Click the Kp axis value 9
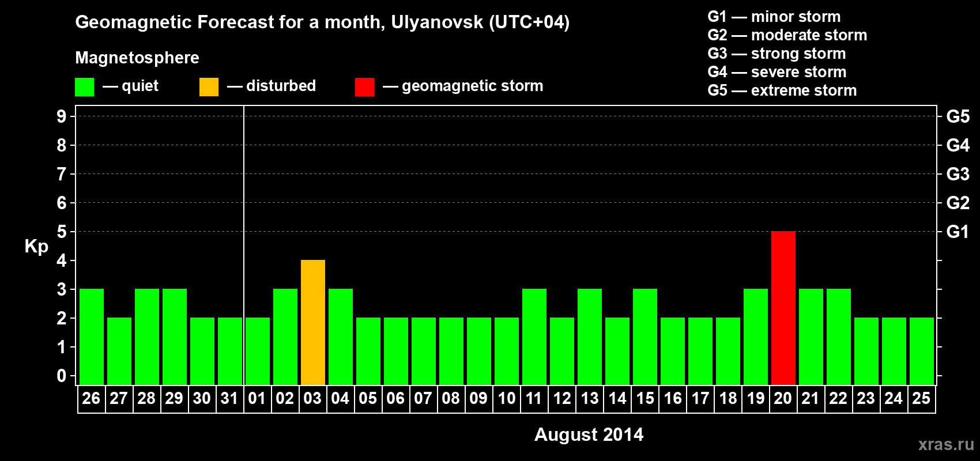Viewport: 980px width, 461px height. coord(62,116)
